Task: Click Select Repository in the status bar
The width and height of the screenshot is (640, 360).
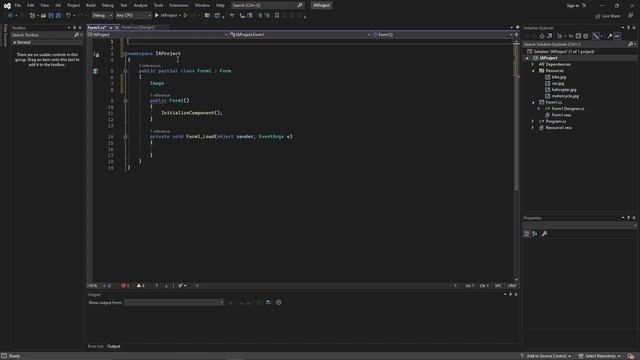Action: [600, 356]
